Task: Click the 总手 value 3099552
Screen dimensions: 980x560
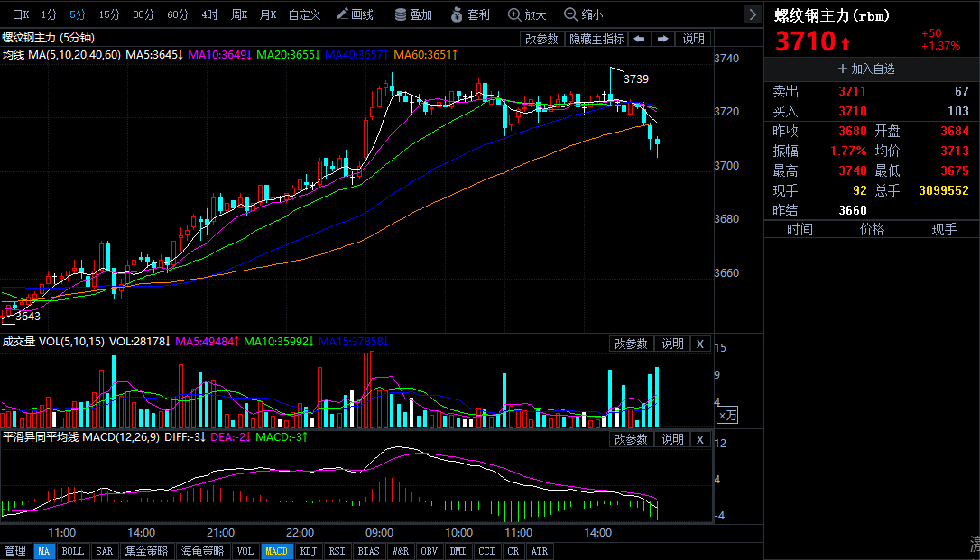Action: pos(944,190)
